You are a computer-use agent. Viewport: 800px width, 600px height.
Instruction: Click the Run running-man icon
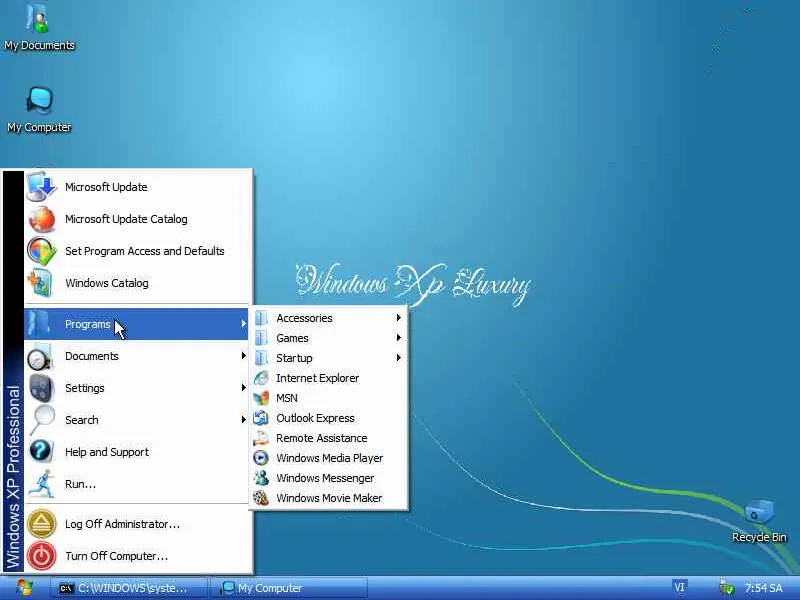tap(42, 484)
